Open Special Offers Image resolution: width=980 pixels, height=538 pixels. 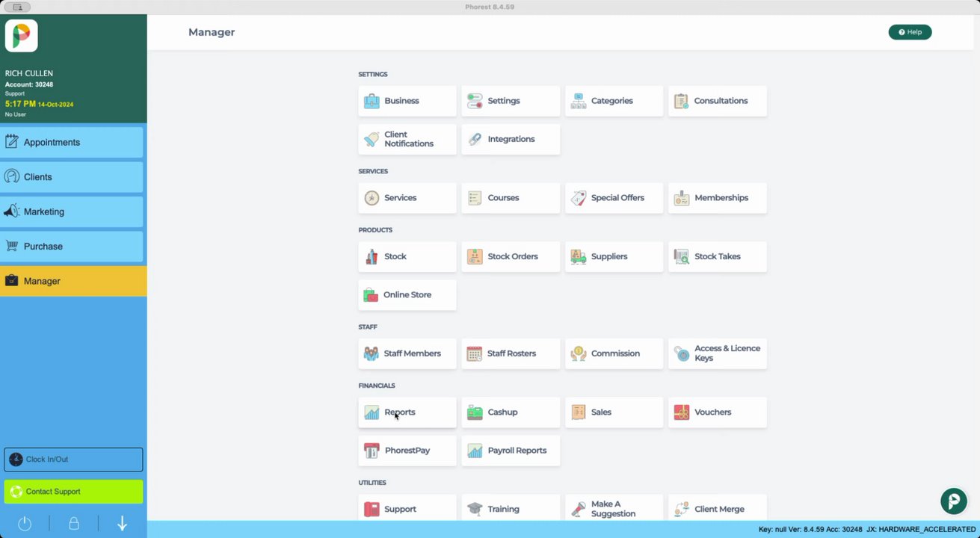[614, 198]
